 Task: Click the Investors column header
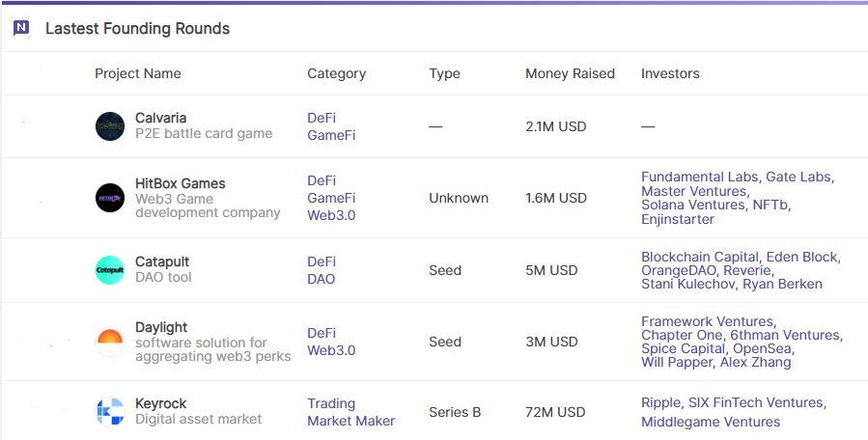[670, 73]
